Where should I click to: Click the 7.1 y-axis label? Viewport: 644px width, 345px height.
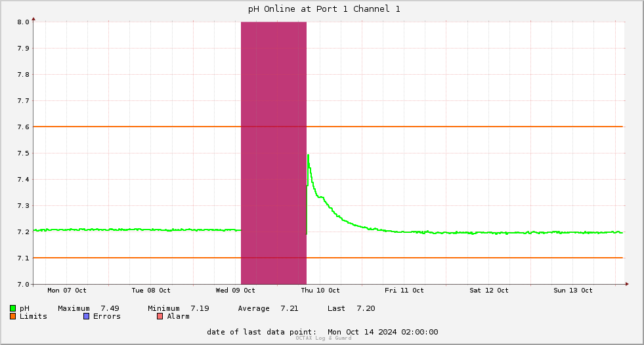point(24,258)
